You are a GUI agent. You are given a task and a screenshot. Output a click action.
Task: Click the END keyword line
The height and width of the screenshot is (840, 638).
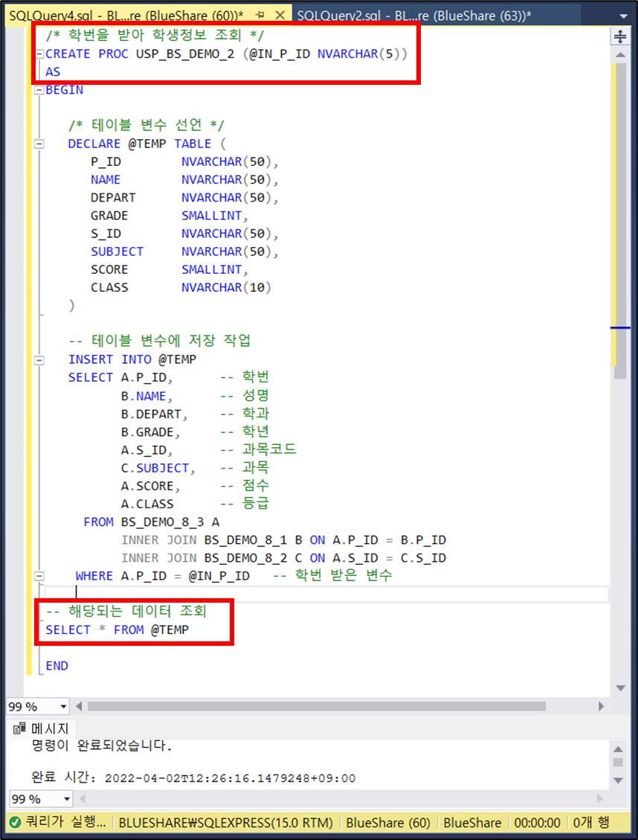coord(57,666)
